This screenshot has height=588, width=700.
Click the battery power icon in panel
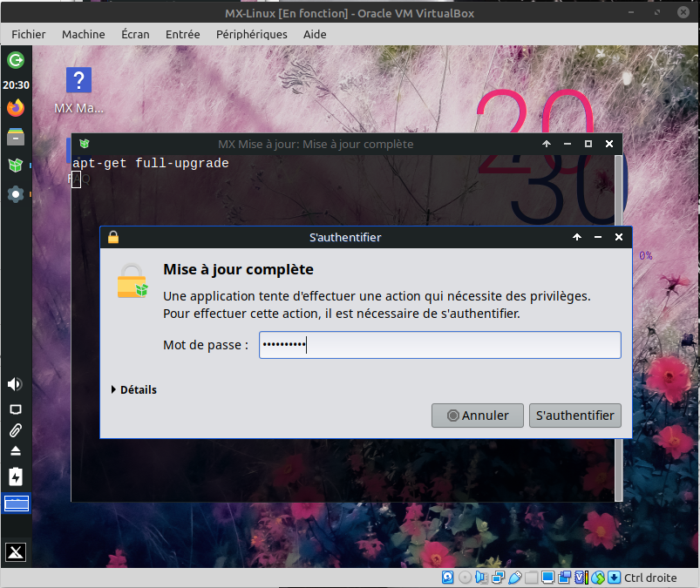click(16, 476)
